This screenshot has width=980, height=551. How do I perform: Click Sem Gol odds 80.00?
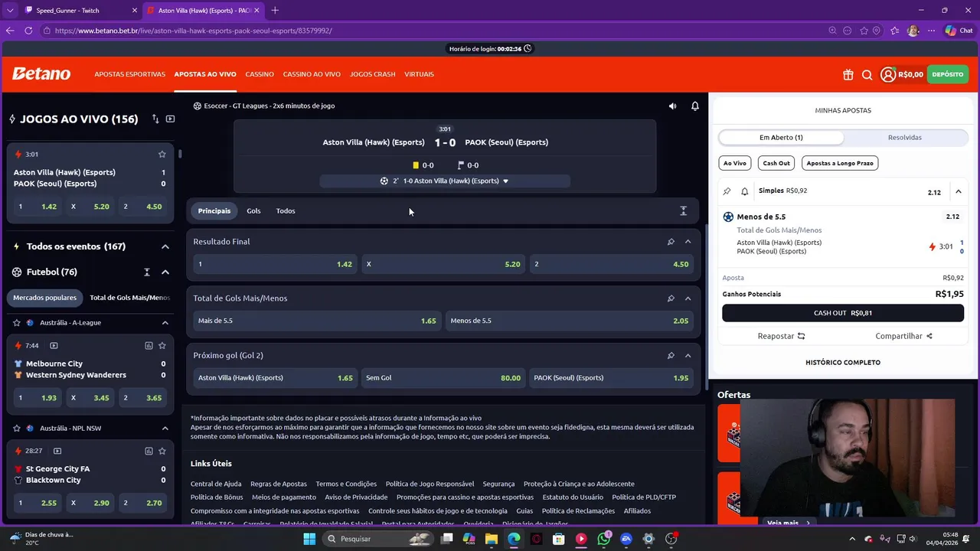tap(443, 378)
